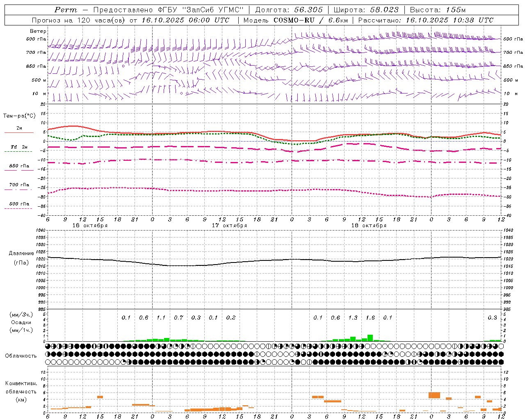This screenshot has height=420, width=525.
Task: Click the "(мм/3ч.)" precipitation unit label
Action: click(x=21, y=315)
